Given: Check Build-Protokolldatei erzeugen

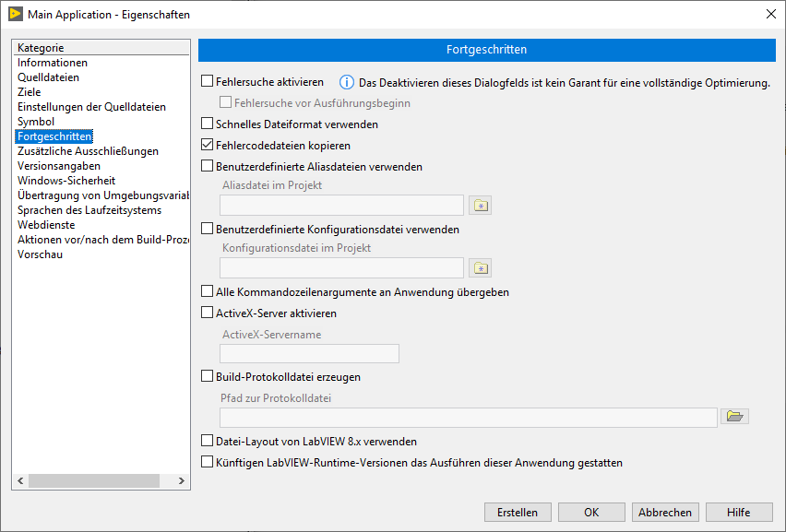Looking at the screenshot, I should click(x=208, y=377).
